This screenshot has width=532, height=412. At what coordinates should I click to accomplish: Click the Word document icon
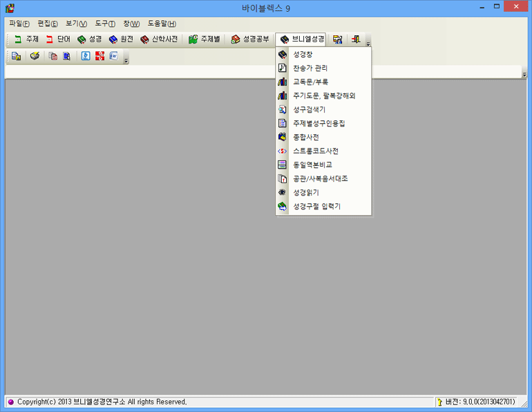point(114,56)
